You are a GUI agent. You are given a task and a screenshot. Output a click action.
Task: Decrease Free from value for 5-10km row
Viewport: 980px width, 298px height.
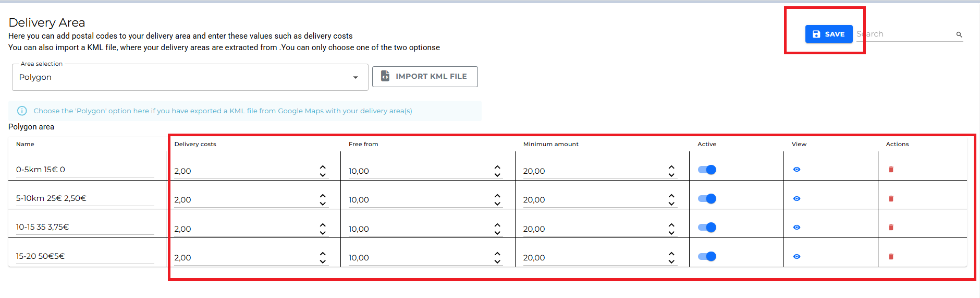[497, 204]
